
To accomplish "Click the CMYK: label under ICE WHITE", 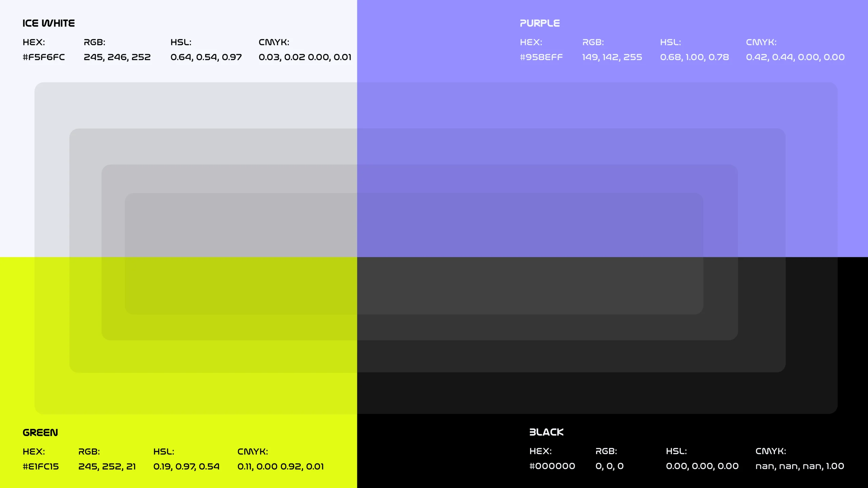I will (x=274, y=42).
